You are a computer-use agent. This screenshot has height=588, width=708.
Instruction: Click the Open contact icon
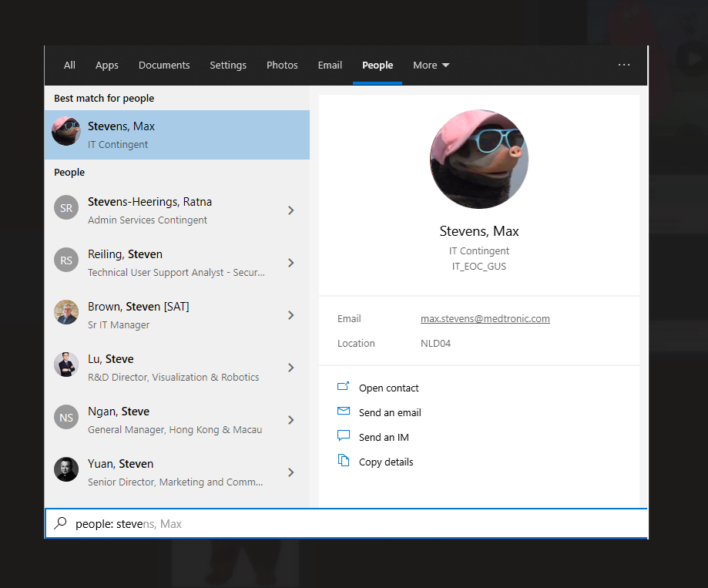click(x=344, y=387)
